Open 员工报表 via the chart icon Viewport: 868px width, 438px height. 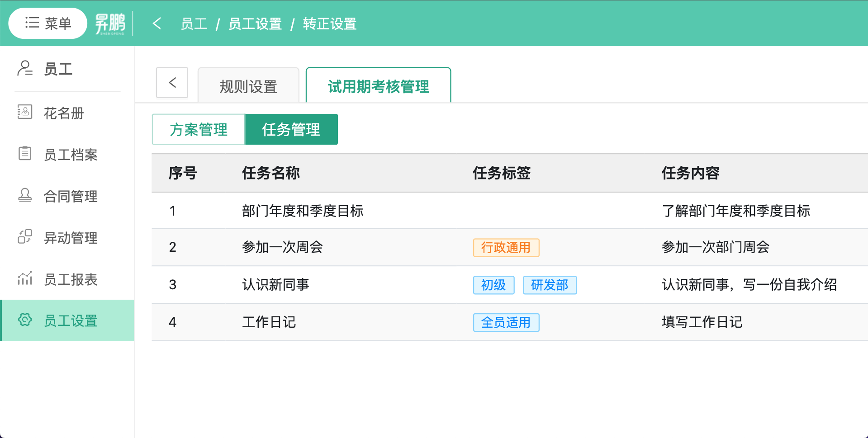pos(25,279)
